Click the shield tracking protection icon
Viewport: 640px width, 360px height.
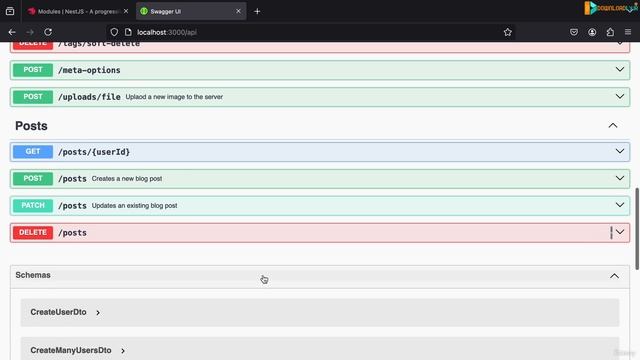pos(114,32)
